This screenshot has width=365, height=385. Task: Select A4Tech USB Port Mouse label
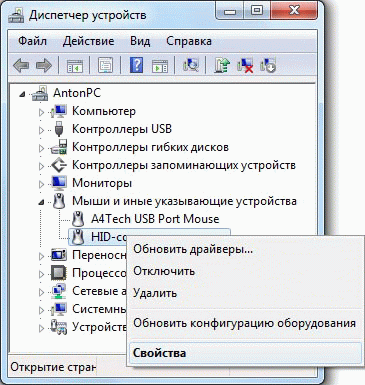click(x=155, y=219)
